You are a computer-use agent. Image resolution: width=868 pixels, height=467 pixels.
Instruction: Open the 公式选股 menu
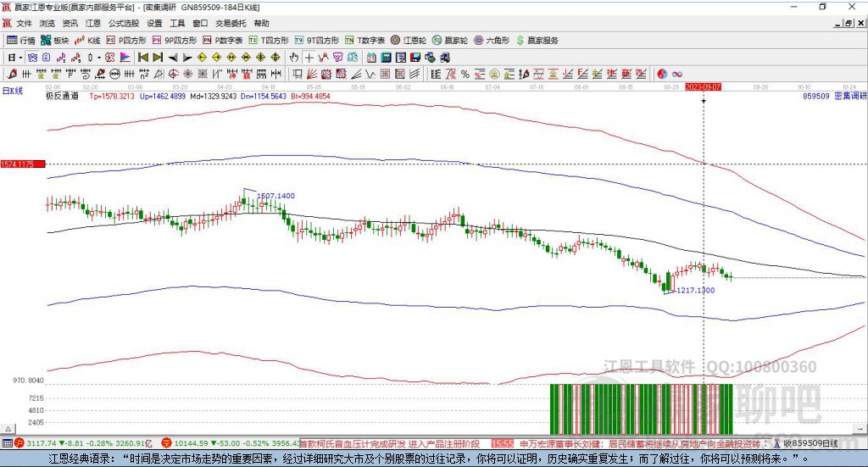pos(123,24)
